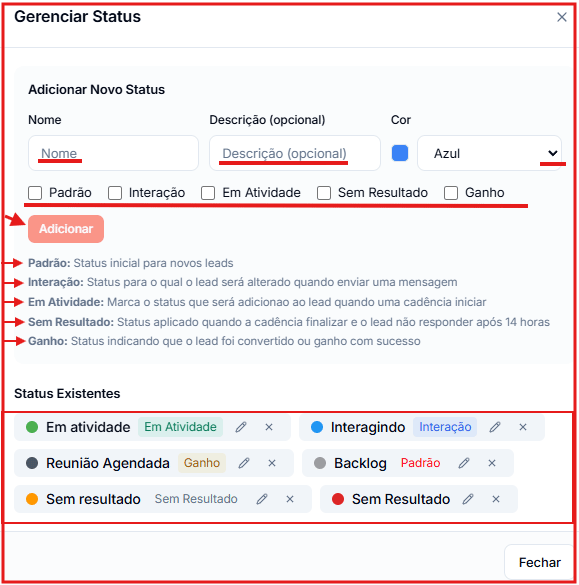Delete the red Sem Resultado status

click(496, 499)
